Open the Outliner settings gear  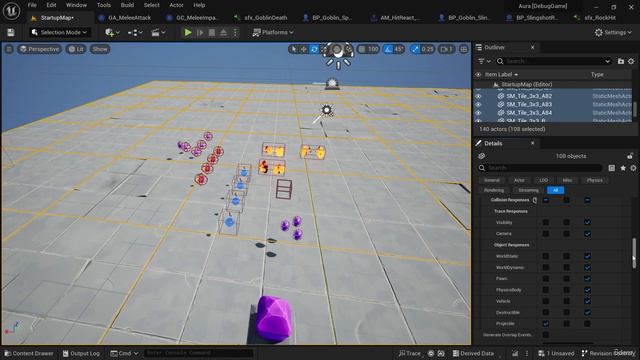click(631, 61)
